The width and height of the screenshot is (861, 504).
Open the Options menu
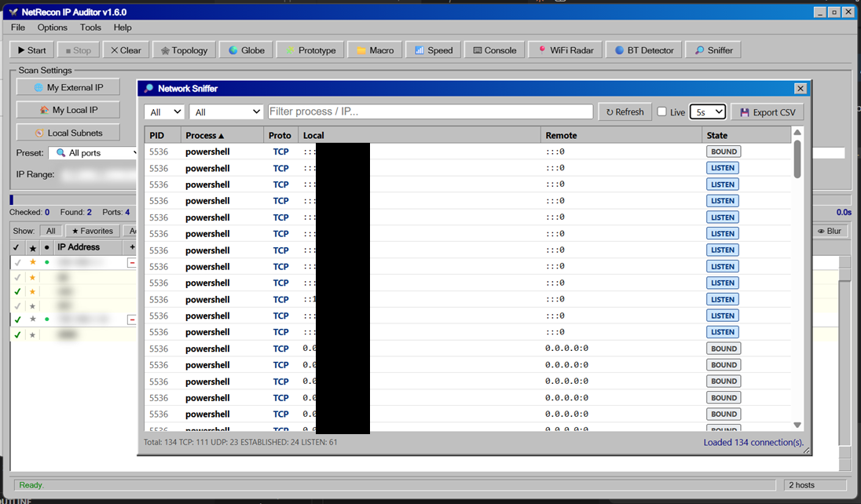(52, 27)
